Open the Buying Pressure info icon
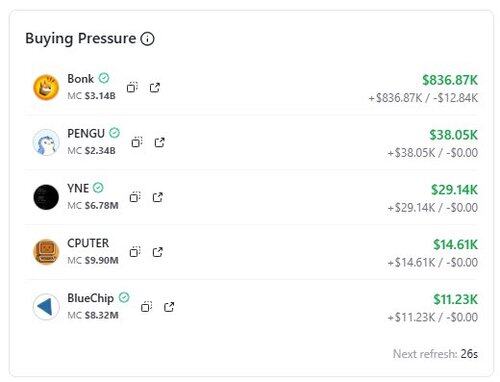Screen dimensions: 500x382 [147, 39]
